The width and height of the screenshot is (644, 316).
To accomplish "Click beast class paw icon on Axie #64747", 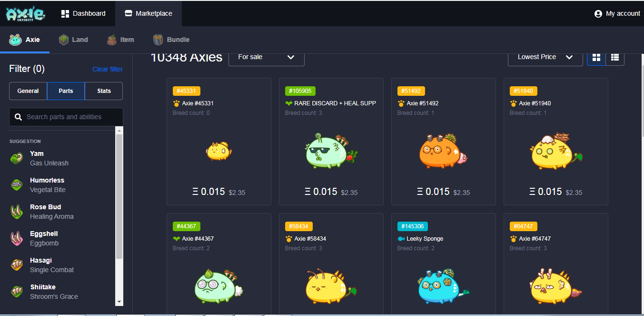I will pos(513,238).
